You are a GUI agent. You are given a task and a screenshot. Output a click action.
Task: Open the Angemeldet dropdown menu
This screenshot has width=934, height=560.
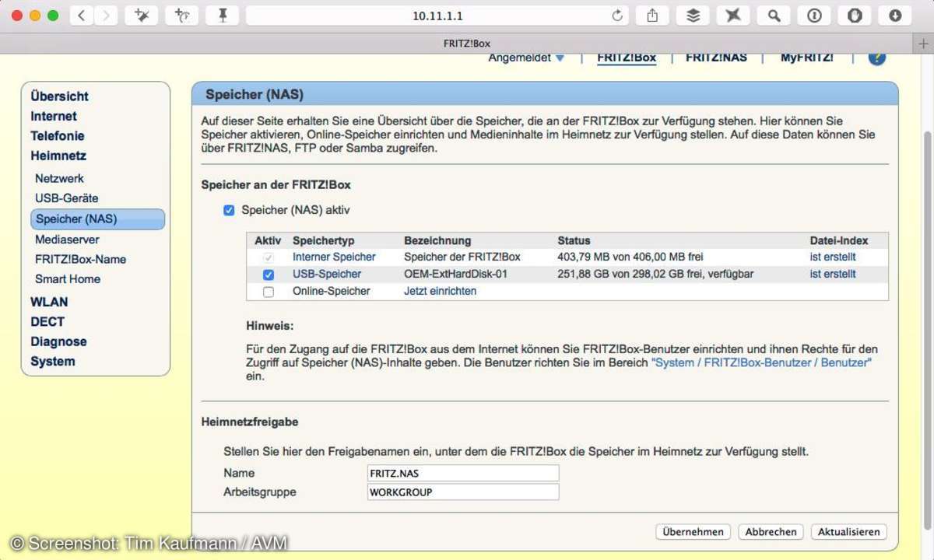pos(526,58)
